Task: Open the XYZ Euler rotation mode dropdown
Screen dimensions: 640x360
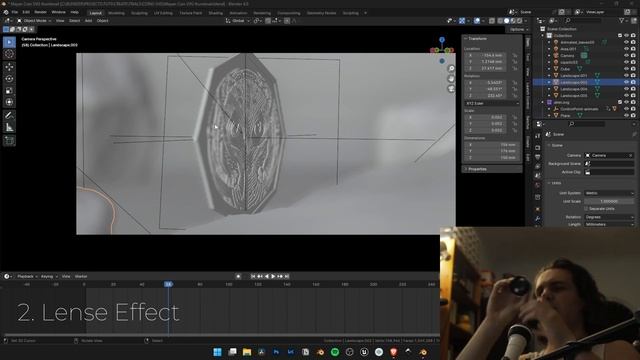Action: (x=492, y=103)
